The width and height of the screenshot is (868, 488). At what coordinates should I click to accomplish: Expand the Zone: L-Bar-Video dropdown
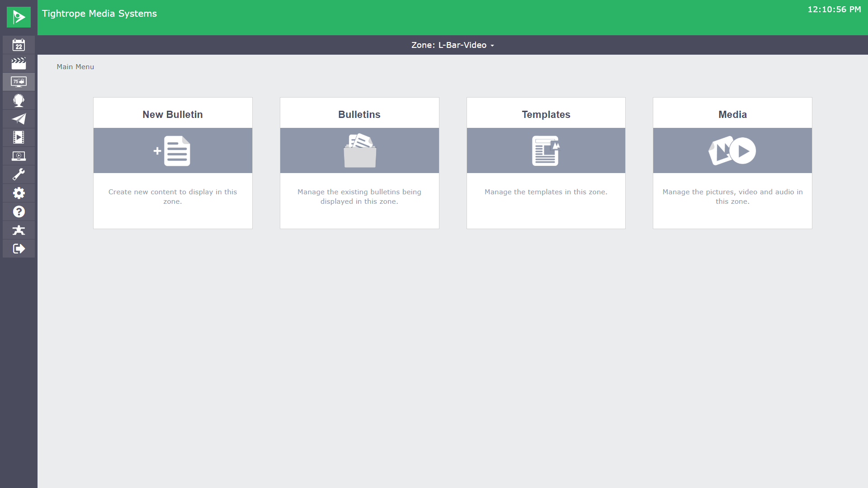[x=452, y=45]
